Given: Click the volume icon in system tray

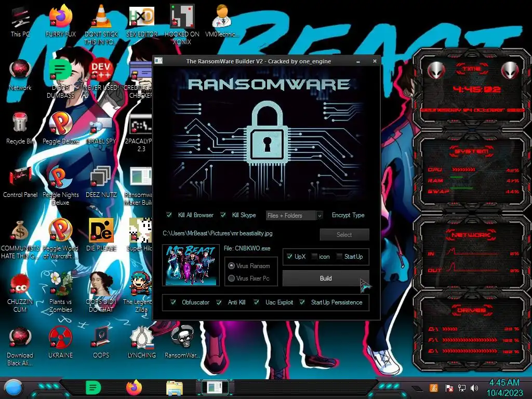Looking at the screenshot, I should tap(474, 388).
